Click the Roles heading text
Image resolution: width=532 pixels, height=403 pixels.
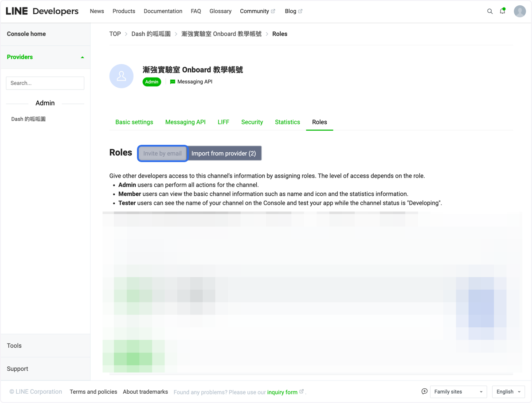point(121,152)
